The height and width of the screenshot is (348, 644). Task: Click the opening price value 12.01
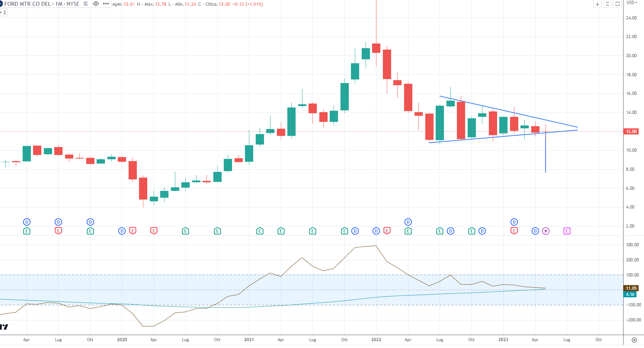(129, 4)
